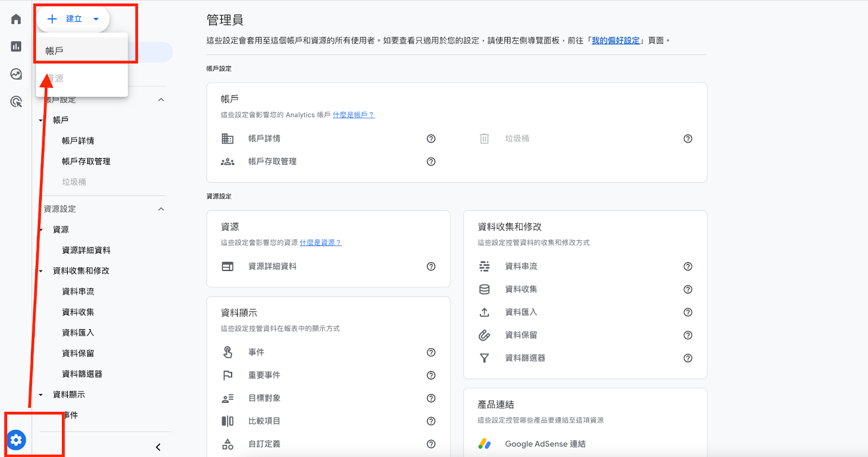Viewport: 868px width, 457px height.
Task: Open help for 資源詳細資料 row
Action: click(x=431, y=267)
